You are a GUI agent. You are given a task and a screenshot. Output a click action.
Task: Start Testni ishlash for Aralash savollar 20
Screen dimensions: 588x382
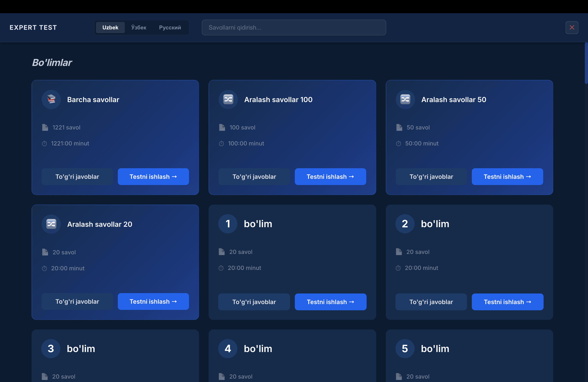coord(153,301)
